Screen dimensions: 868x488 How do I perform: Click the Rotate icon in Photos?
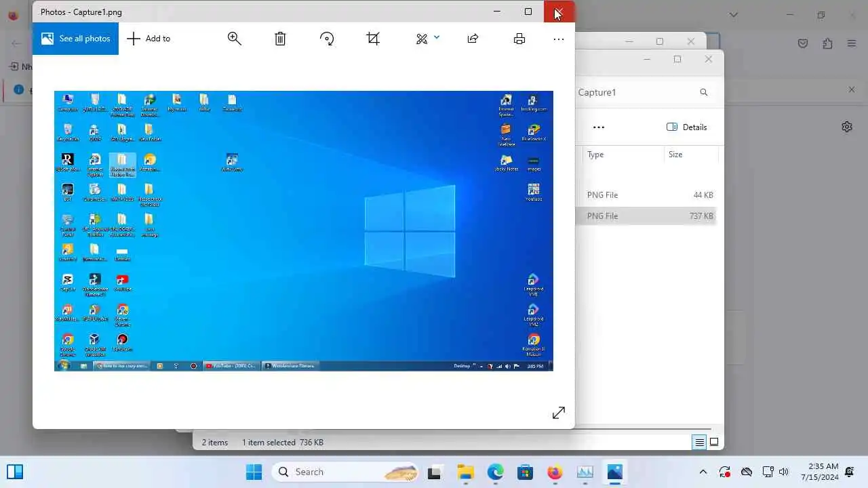pos(327,39)
